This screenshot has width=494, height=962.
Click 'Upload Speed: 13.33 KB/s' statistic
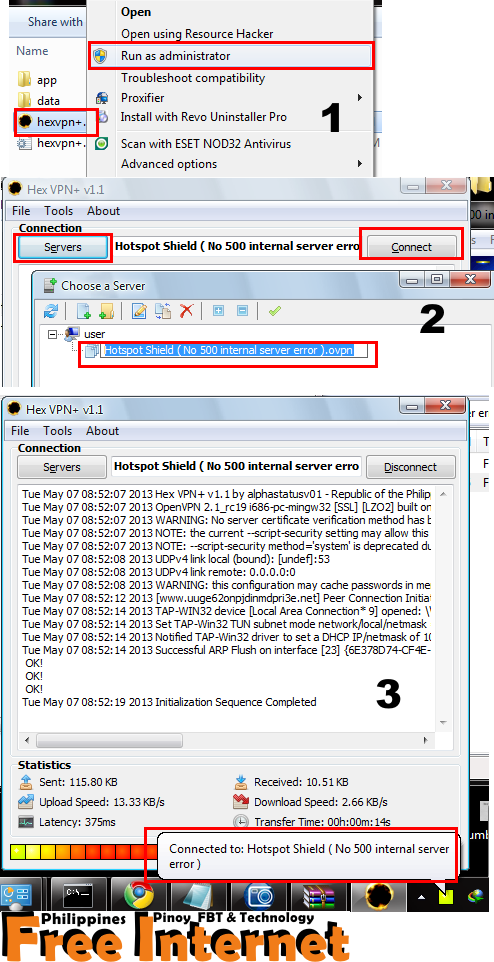point(102,802)
